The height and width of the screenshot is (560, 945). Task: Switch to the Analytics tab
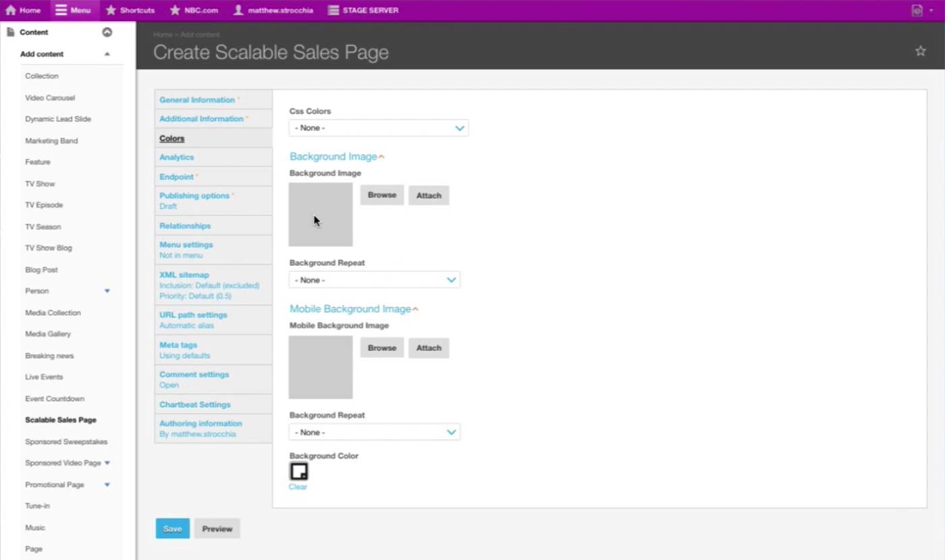click(x=177, y=157)
